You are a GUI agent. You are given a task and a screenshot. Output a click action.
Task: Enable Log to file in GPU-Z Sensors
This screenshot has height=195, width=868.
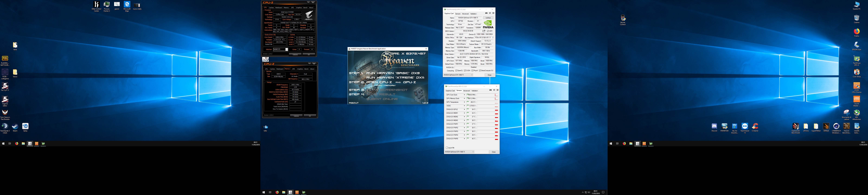(x=447, y=148)
